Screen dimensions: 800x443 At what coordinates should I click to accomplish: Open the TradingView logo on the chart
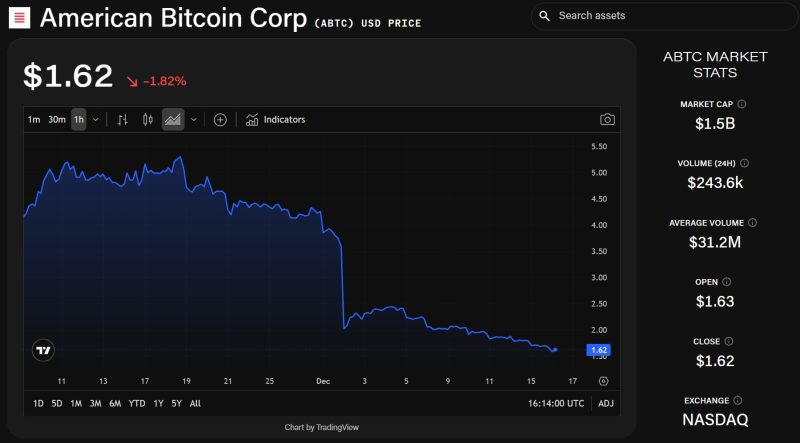click(43, 350)
